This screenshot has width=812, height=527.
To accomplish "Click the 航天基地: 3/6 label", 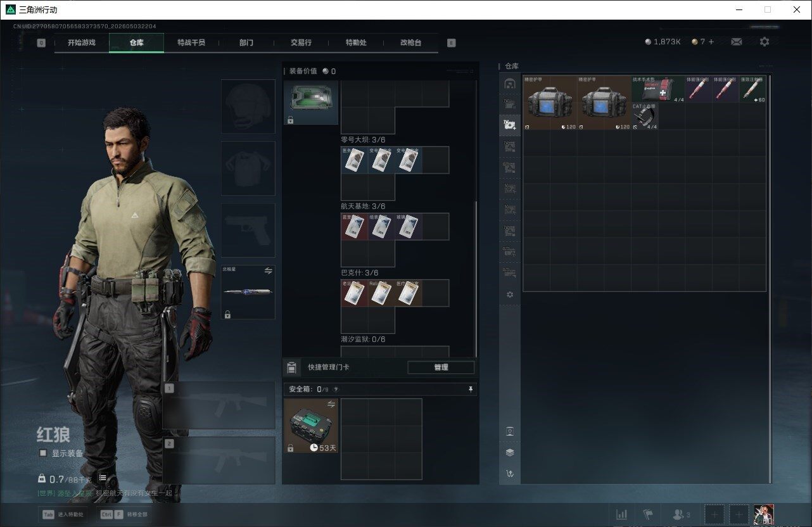I will pyautogui.click(x=363, y=206).
